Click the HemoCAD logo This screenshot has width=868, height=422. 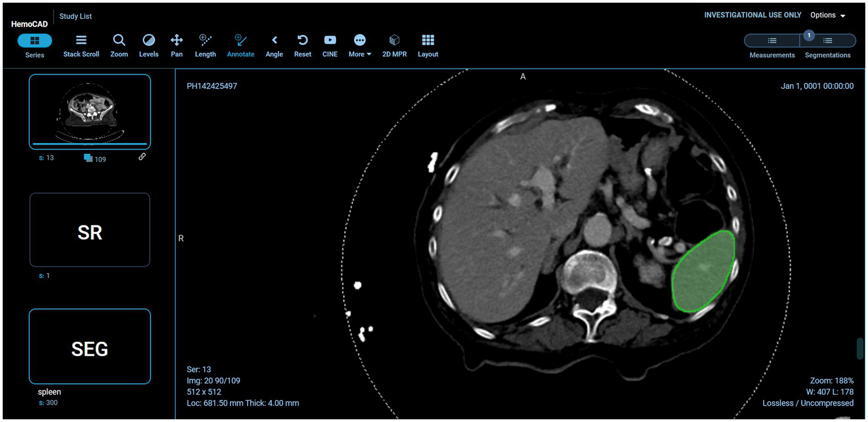pos(29,24)
